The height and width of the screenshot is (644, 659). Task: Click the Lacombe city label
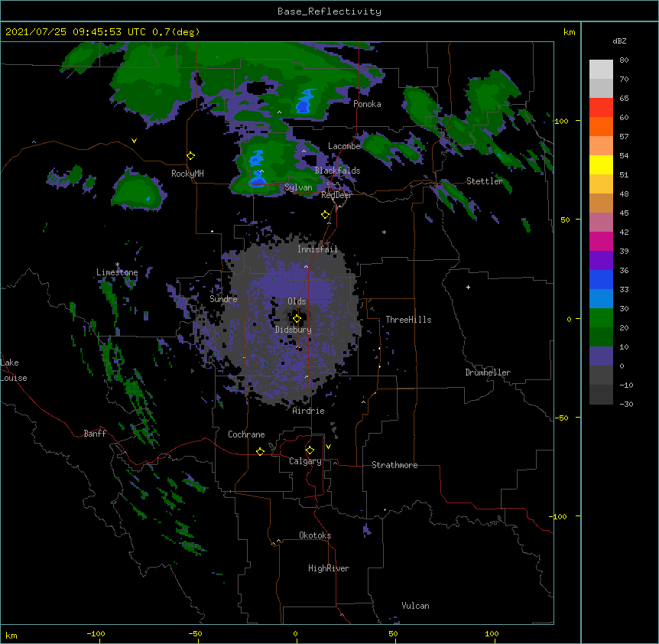pyautogui.click(x=344, y=146)
